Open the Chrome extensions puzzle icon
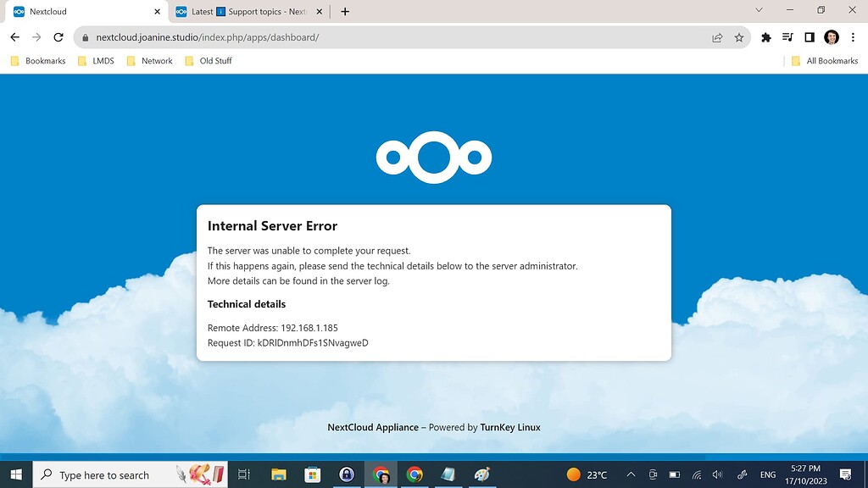The height and width of the screenshot is (488, 868). pyautogui.click(x=766, y=37)
